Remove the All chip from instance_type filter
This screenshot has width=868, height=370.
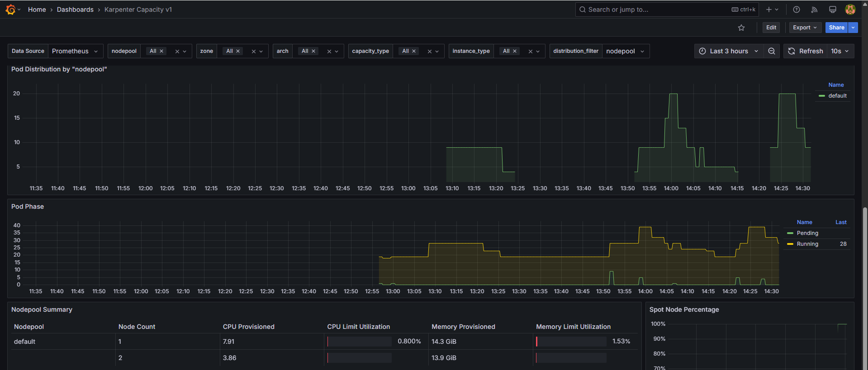(x=515, y=51)
